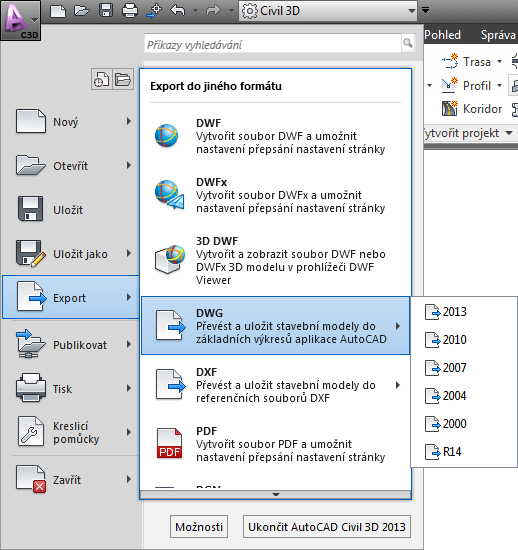The image size is (518, 550).
Task: Open the Trasa dropdown arrow
Action: pyautogui.click(x=499, y=62)
